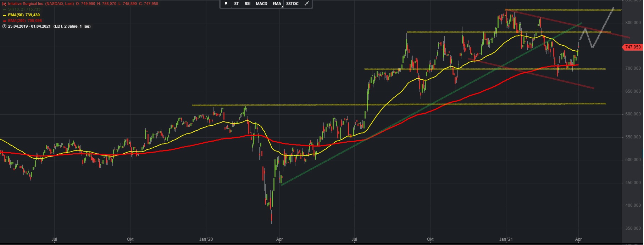This screenshot has width=644, height=245.
Task: Click the candlestick chart type icon
Action: pyautogui.click(x=4, y=4)
